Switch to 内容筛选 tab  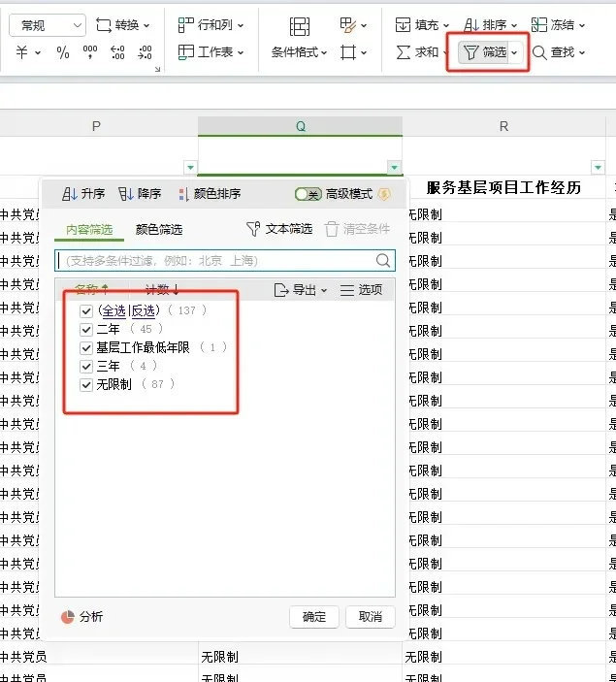(x=89, y=229)
